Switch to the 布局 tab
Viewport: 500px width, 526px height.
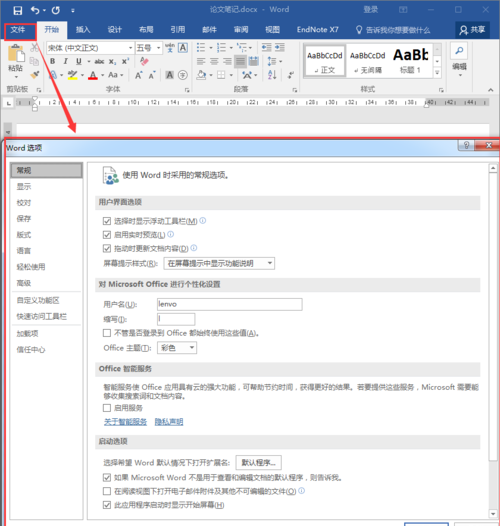click(x=146, y=30)
